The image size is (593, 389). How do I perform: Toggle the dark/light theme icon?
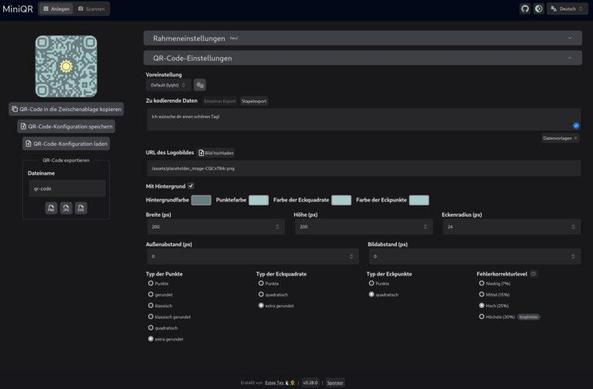point(539,9)
